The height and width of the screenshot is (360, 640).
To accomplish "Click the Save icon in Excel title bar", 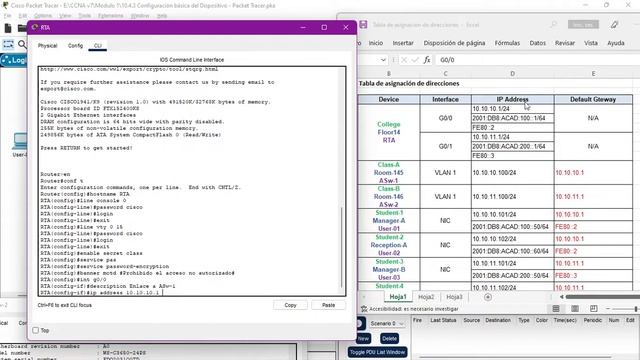I will 363,24.
